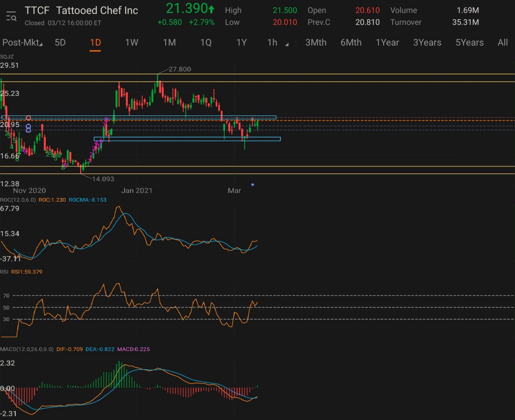
Task: Click the 14.093 low price annotation
Action: coord(103,179)
